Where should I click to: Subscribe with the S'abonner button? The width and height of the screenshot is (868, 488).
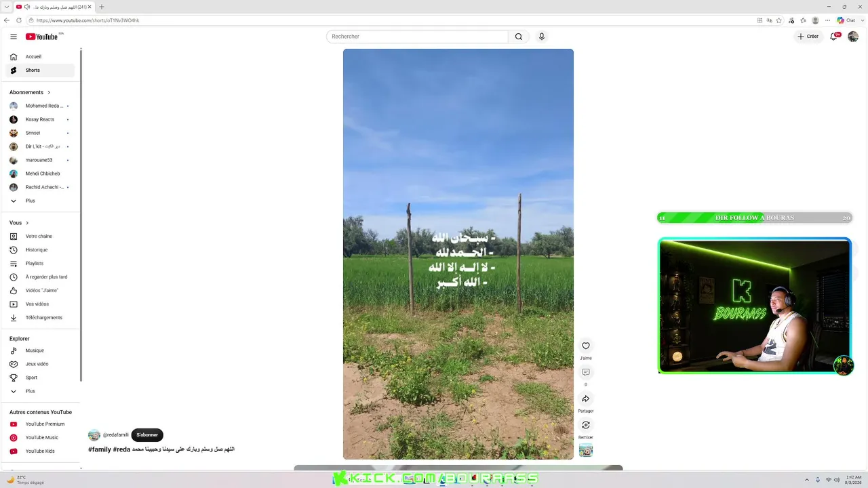pos(147,435)
